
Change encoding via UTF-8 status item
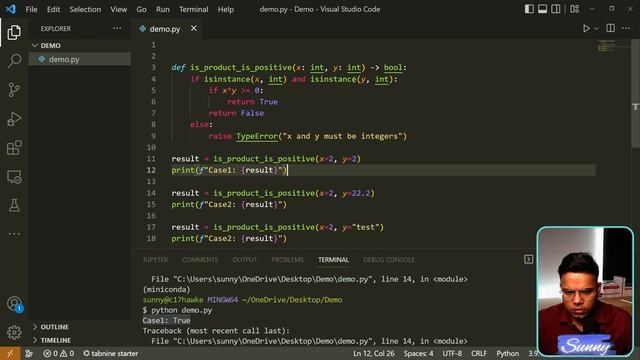(452, 353)
